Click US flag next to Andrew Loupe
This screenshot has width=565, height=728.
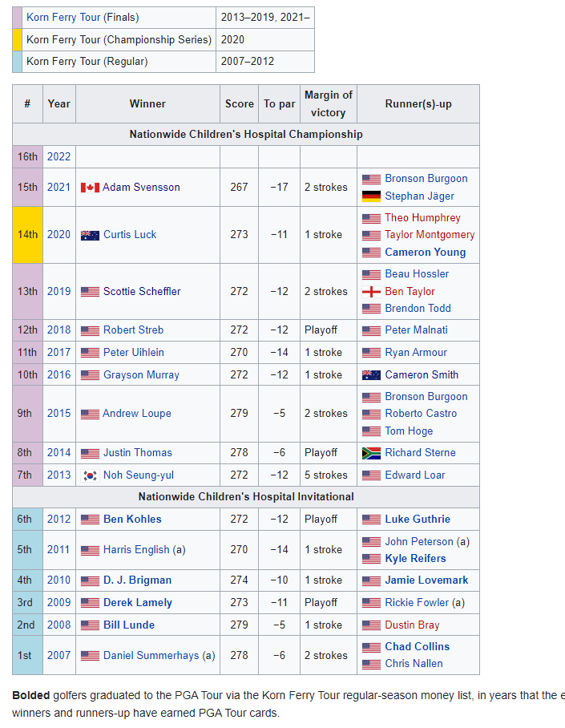[x=90, y=415]
